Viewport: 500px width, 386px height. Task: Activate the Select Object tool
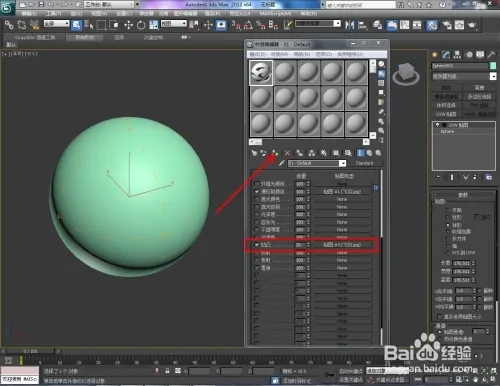click(76, 25)
